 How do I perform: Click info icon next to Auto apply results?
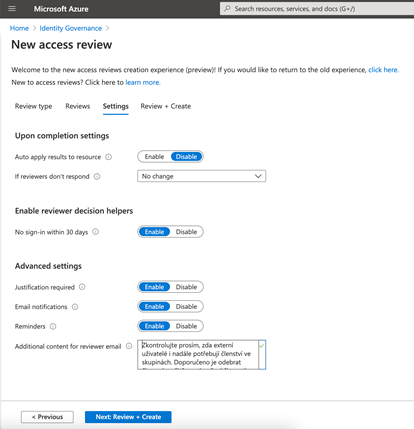tap(109, 157)
